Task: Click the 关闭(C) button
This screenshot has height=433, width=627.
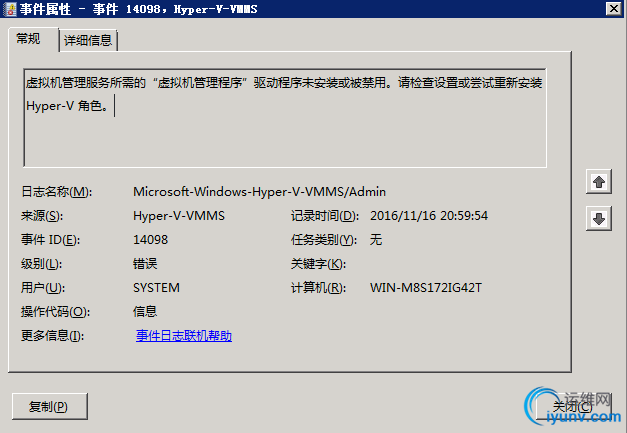Action: 572,407
